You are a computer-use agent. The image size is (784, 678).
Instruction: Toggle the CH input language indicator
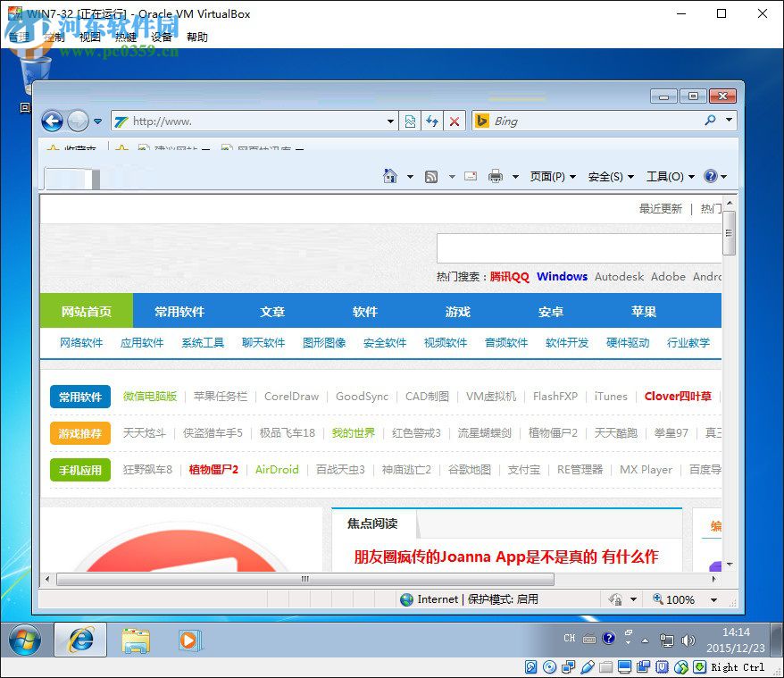pyautogui.click(x=570, y=638)
